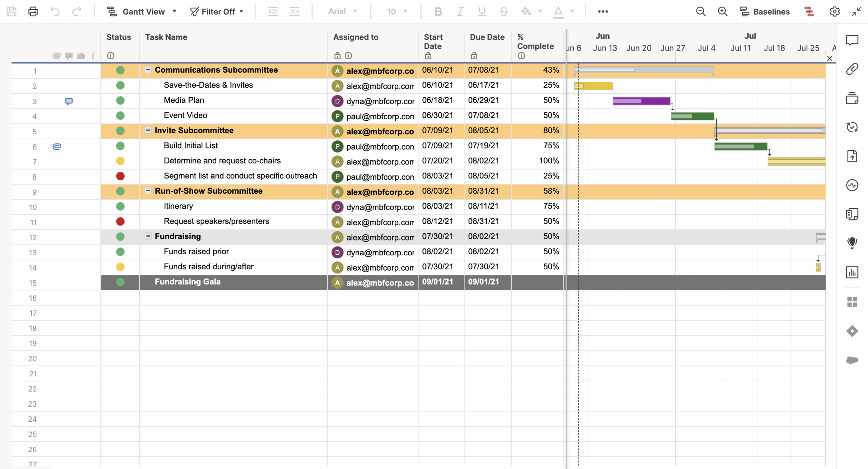Click the Baselines button
868x469 pixels.
click(x=765, y=12)
